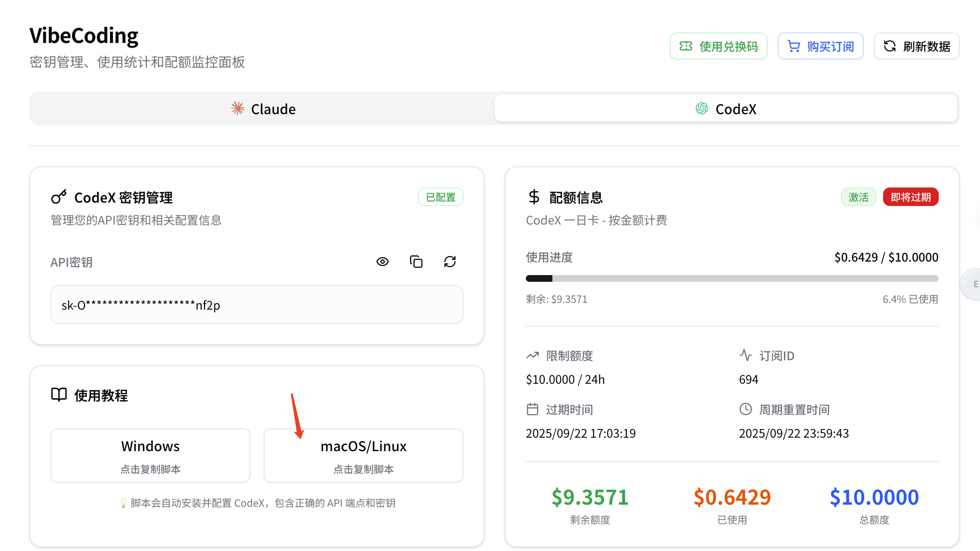Click the masked API key field
Screen dimensions: 980x551
point(257,305)
